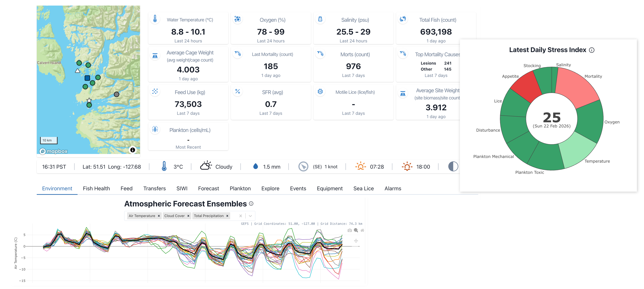The width and height of the screenshot is (644, 289).
Task: Switch to the Fish Health tab
Action: click(96, 188)
